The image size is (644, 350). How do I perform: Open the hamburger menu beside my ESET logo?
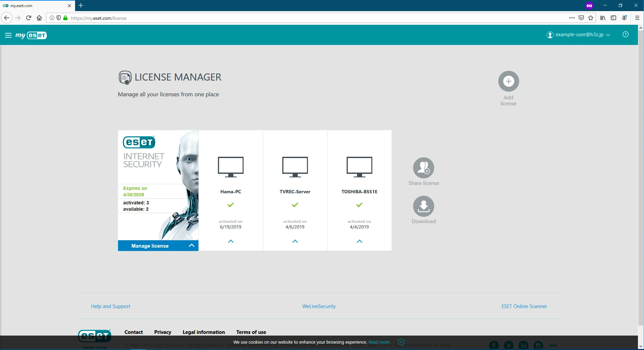pos(8,35)
